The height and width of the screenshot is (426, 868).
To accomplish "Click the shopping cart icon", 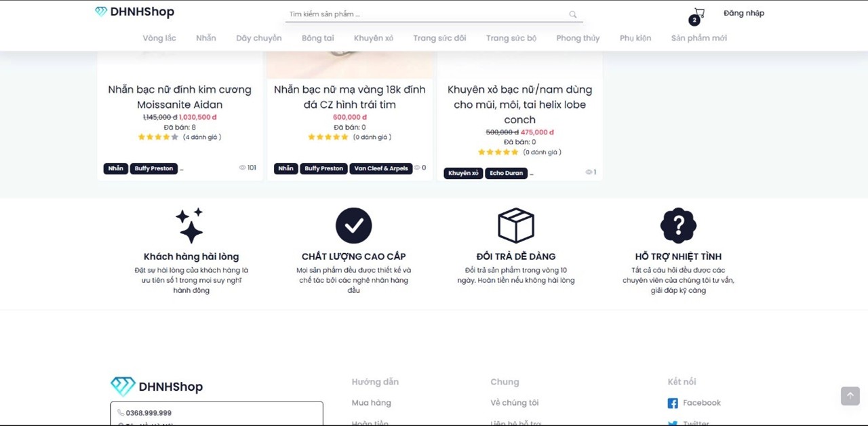I will (699, 13).
